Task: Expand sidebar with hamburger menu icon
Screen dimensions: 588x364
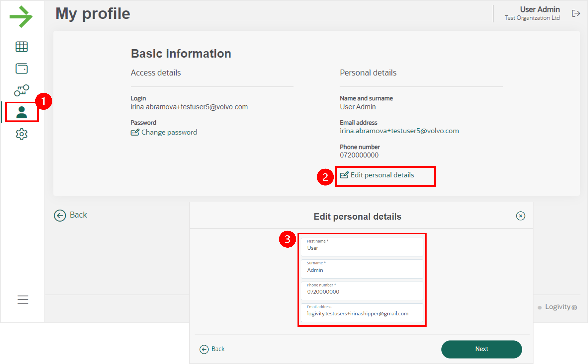Action: point(23,299)
